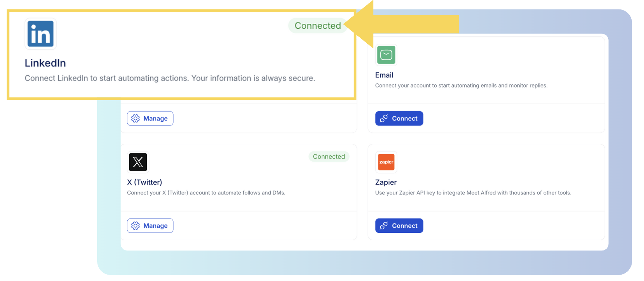Click the LinkedIn logo icon
This screenshot has width=644, height=281.
click(x=41, y=34)
